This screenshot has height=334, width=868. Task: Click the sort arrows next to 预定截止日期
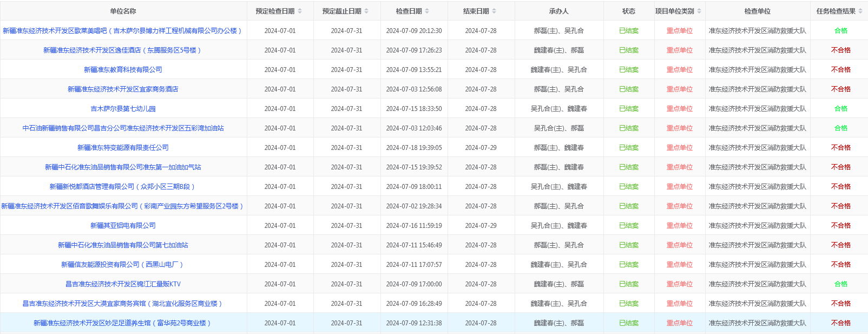[366, 11]
